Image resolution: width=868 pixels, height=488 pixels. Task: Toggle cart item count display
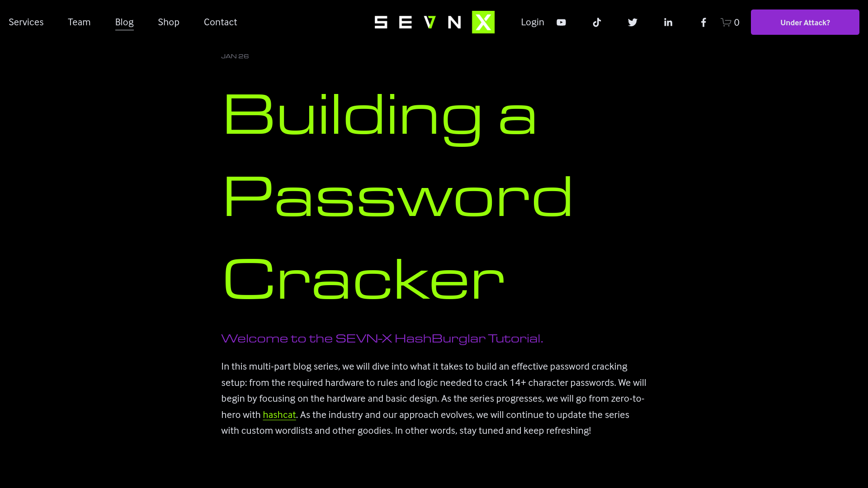[x=730, y=22]
